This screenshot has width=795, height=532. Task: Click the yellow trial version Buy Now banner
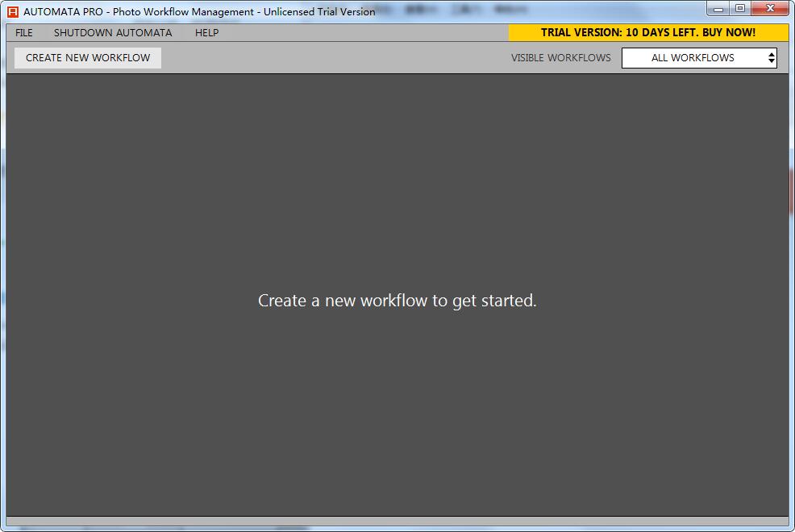[x=648, y=32]
